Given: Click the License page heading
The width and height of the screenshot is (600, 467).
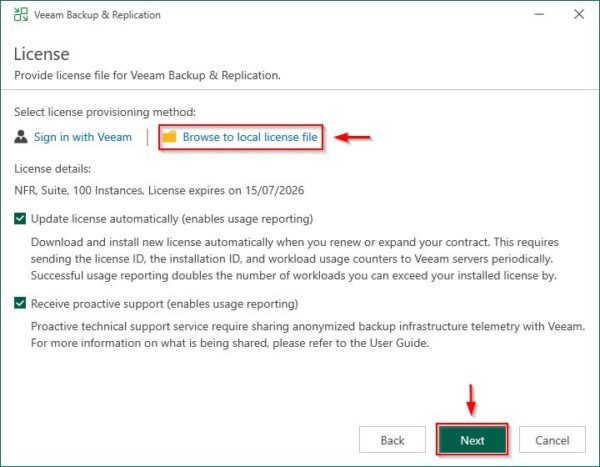Looking at the screenshot, I should (42, 54).
